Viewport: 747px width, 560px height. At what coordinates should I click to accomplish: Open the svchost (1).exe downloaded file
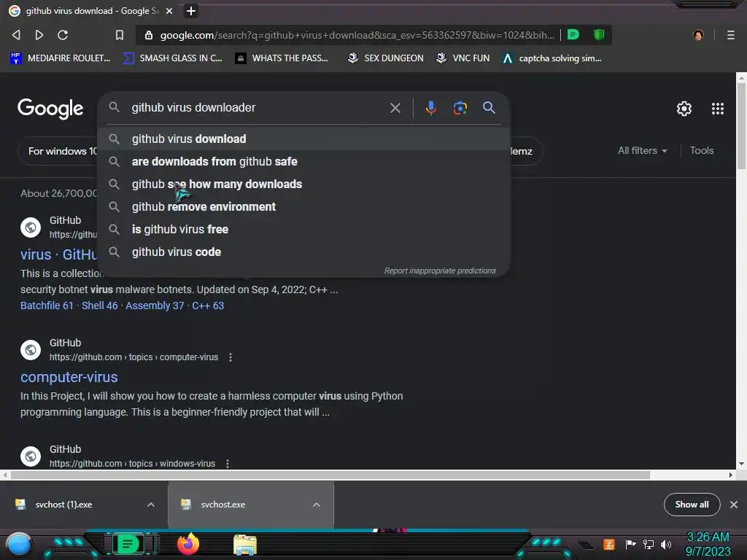click(64, 505)
